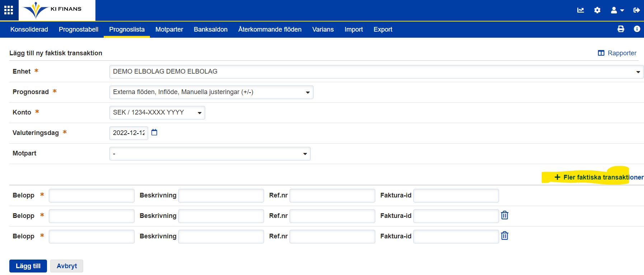Delete the second Belopp row
Viewport: 644px width, 275px height.
[x=504, y=215]
